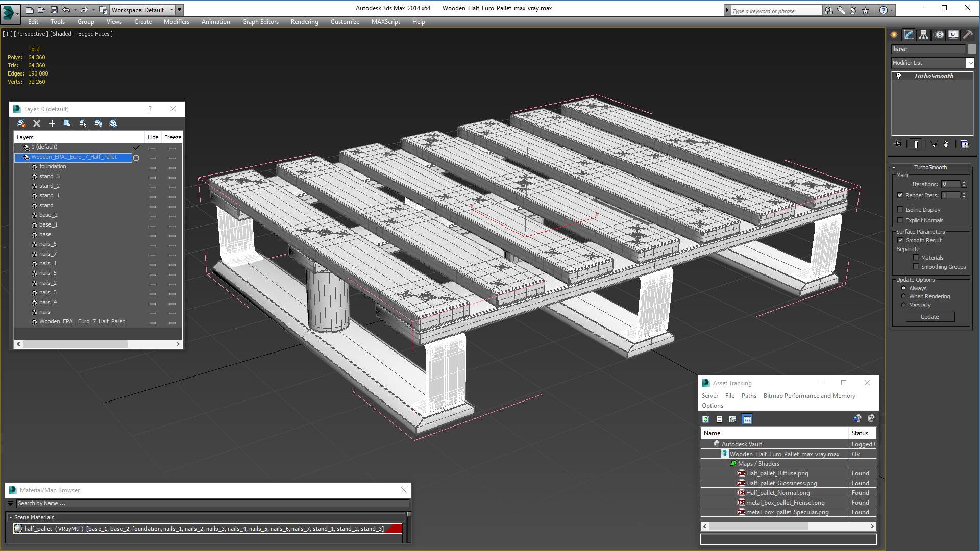Image resolution: width=980 pixels, height=551 pixels.
Task: Open the Create command panel tab
Action: (894, 35)
